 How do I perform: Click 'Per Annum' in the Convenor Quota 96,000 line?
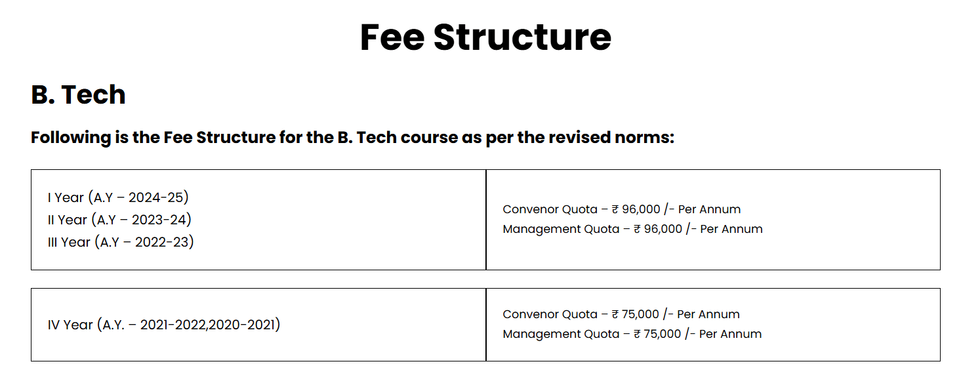click(x=709, y=210)
